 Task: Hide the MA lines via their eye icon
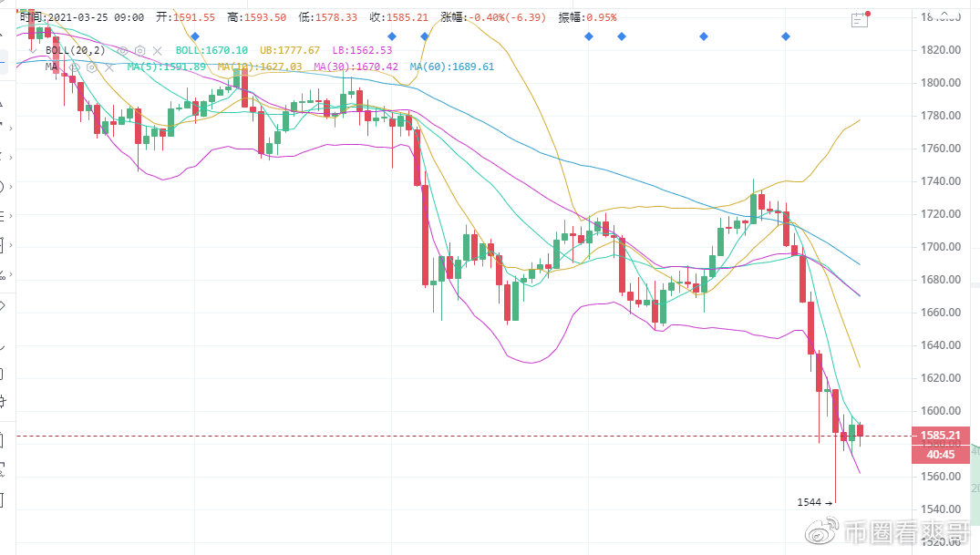coord(75,67)
